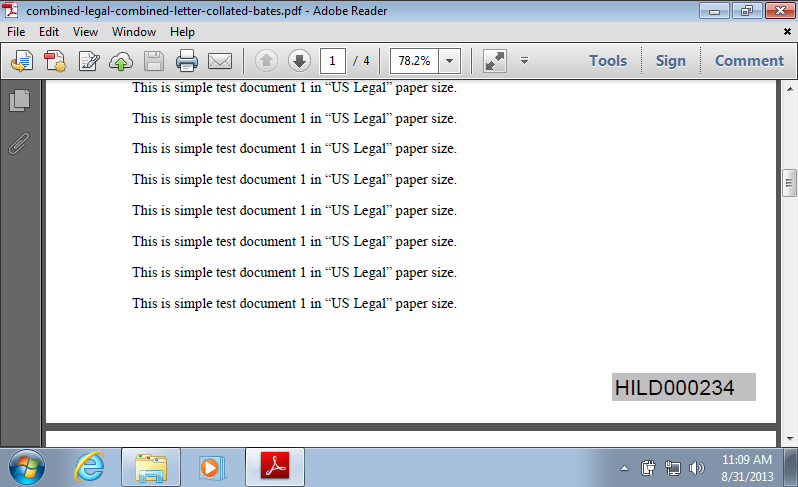This screenshot has height=487, width=798.
Task: Click the Show desktop button
Action: coord(790,467)
